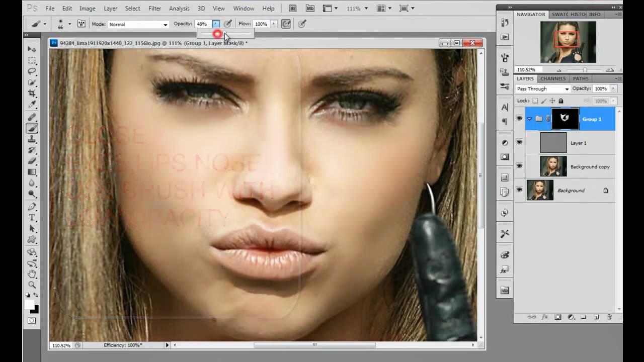
Task: Click Create a new layer icon
Action: coord(596,317)
